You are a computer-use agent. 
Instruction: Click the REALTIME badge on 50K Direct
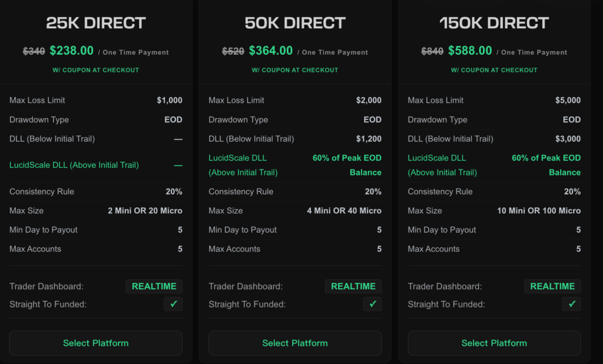click(353, 286)
